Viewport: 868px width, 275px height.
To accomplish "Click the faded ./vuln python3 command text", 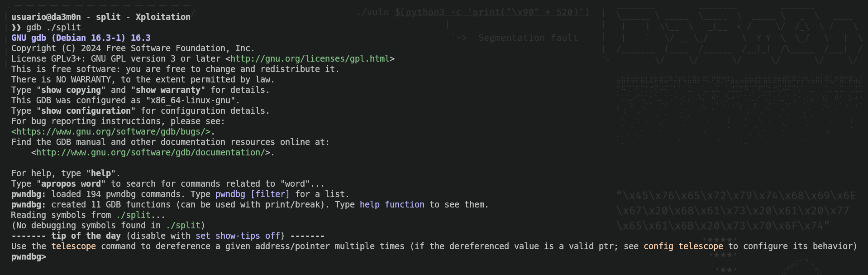I will [x=473, y=12].
